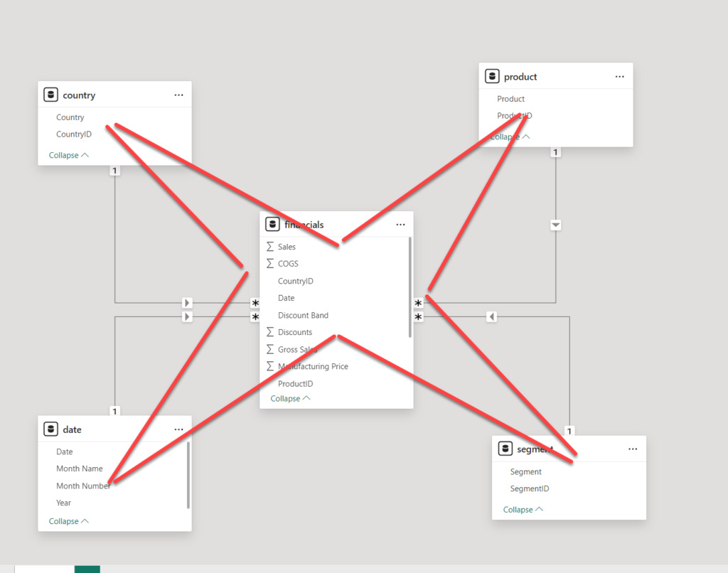Open the product table options menu
Viewport: 728px width, 573px height.
click(x=620, y=77)
